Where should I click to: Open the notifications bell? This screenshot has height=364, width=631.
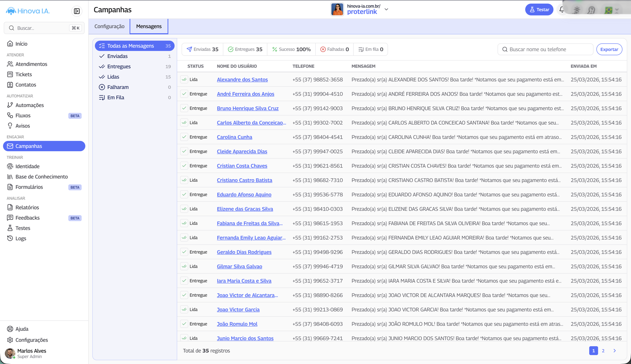[x=562, y=10]
